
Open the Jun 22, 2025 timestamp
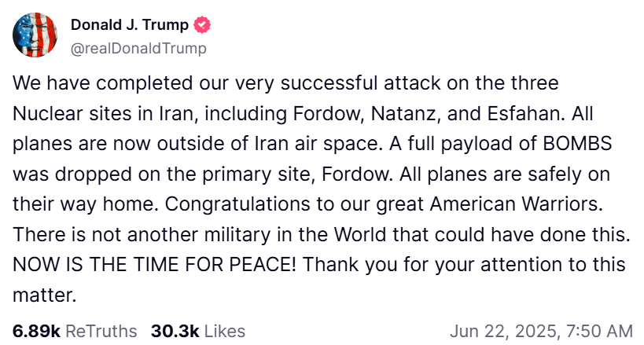[x=505, y=332]
